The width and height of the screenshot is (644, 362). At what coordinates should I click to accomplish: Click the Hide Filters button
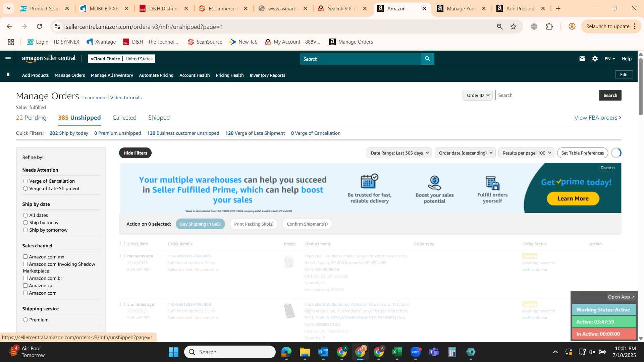click(135, 153)
